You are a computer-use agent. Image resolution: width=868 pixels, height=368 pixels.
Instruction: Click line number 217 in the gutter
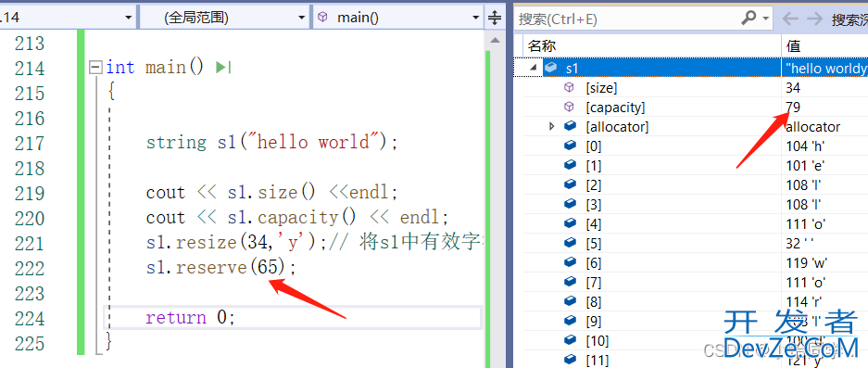(30, 143)
